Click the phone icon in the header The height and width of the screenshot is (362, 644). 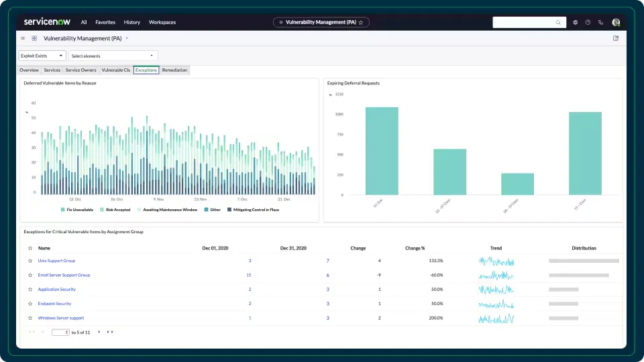(601, 22)
